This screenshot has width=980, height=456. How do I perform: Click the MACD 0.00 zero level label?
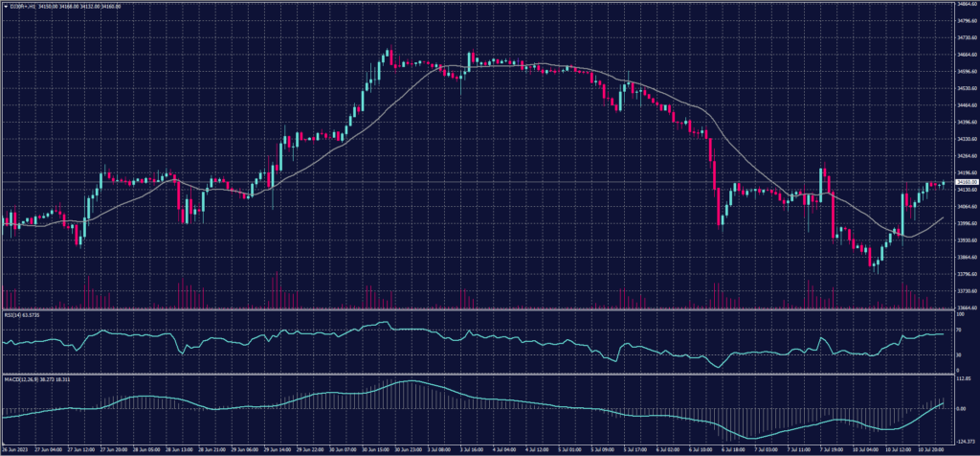pyautogui.click(x=957, y=409)
